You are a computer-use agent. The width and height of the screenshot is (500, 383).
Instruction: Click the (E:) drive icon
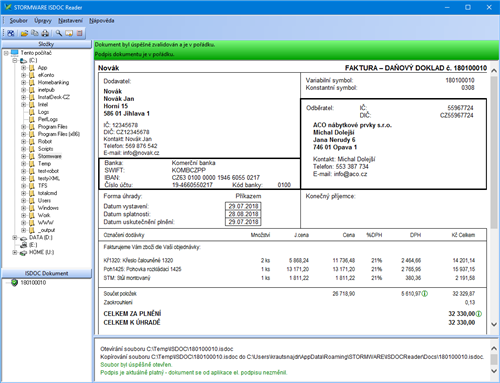(23, 245)
